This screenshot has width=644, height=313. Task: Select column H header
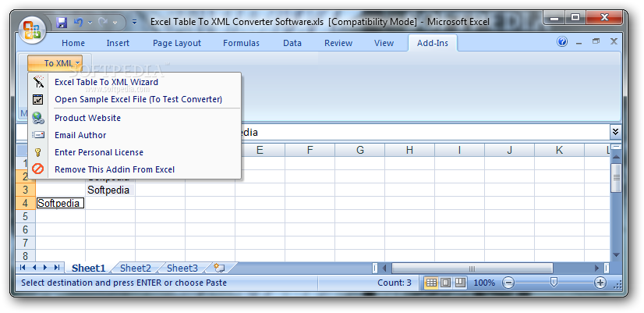point(410,151)
